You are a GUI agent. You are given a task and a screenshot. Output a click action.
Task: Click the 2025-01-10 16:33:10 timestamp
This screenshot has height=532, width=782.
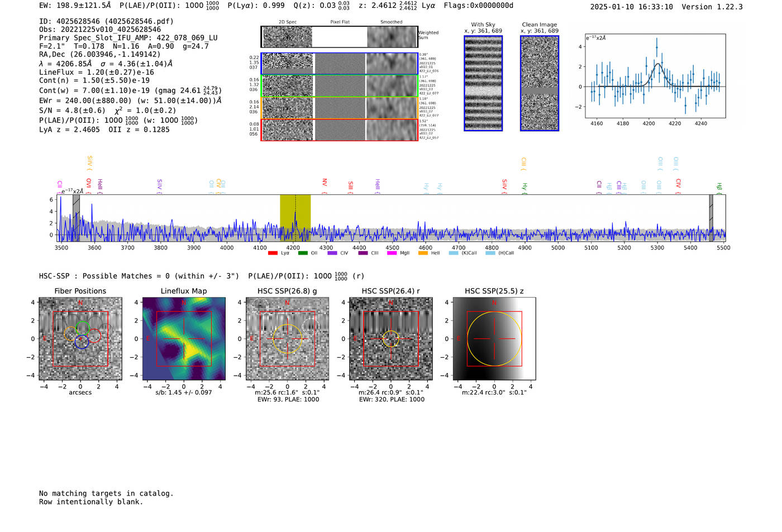(x=632, y=7)
